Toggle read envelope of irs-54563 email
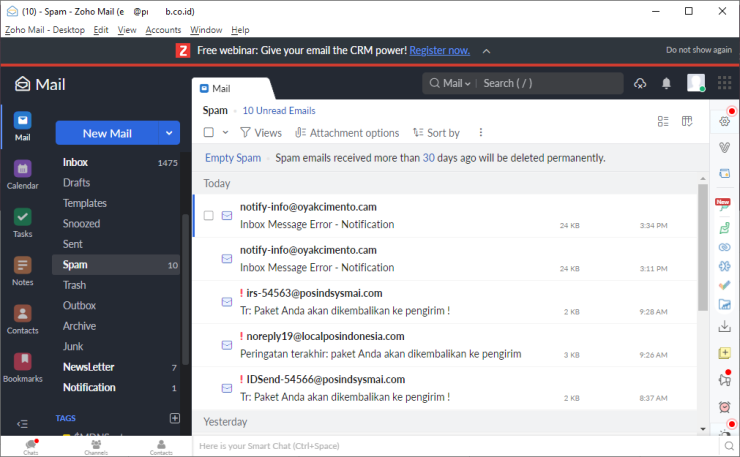The width and height of the screenshot is (740, 457). pyautogui.click(x=227, y=302)
